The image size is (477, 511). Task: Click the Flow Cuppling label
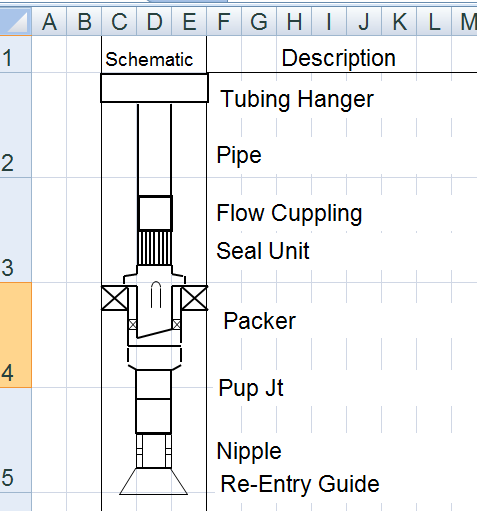(289, 214)
